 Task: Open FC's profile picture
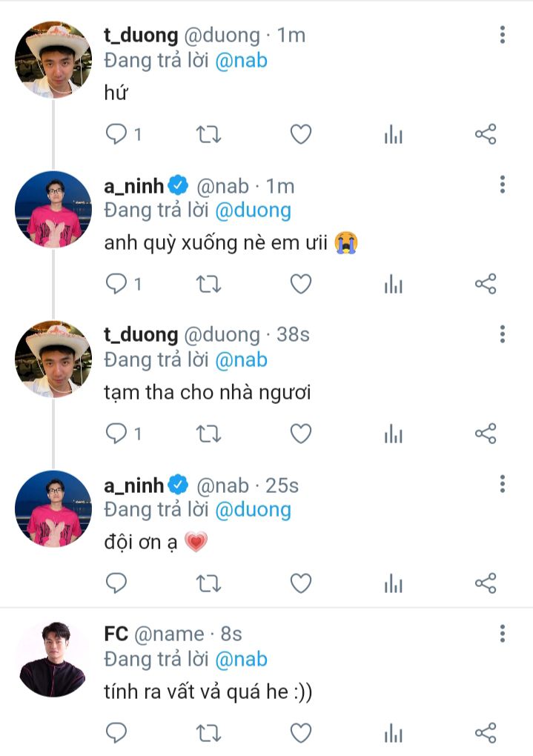53,659
